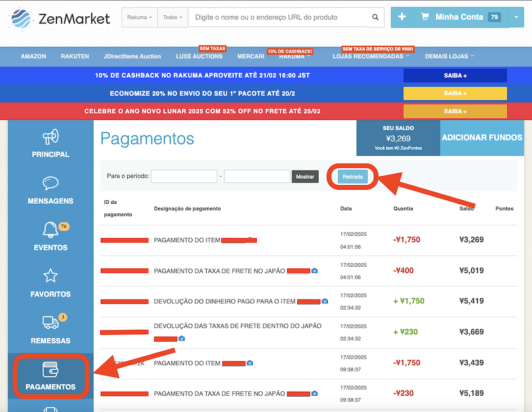This screenshot has height=412, width=532.
Task: Click the Data column header
Action: pos(346,209)
